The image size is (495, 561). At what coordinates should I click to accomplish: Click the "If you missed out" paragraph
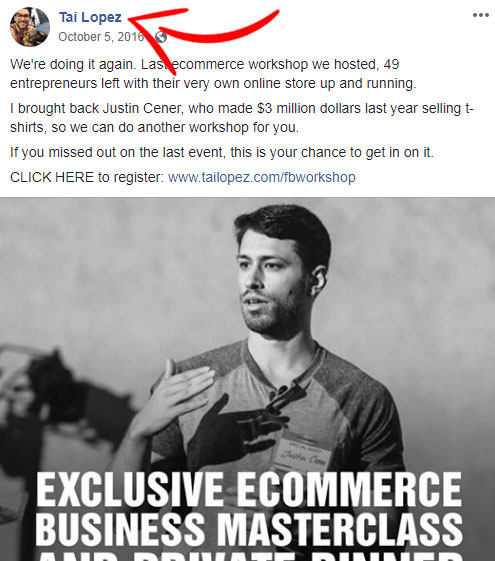pyautogui.click(x=222, y=152)
